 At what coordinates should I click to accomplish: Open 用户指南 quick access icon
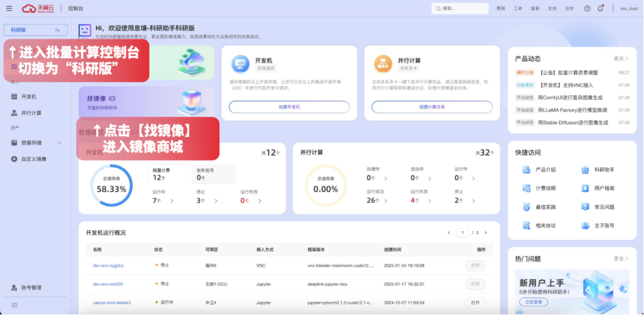point(586,188)
